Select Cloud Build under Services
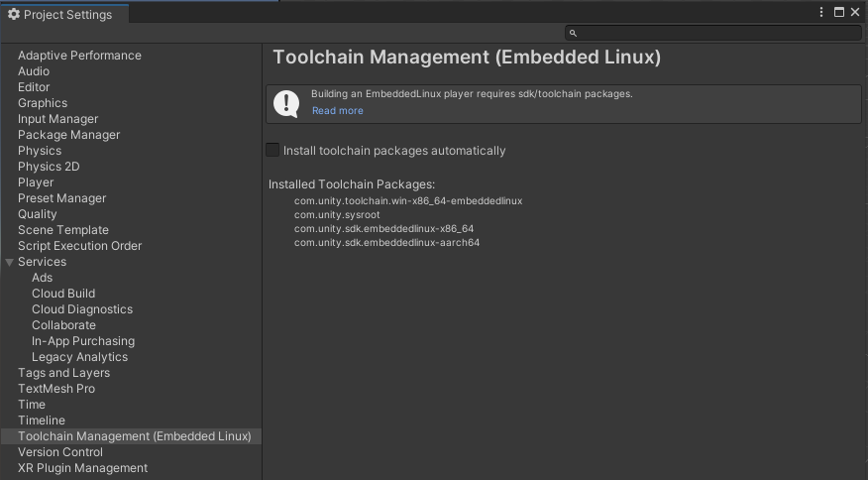The image size is (868, 480). click(x=63, y=294)
